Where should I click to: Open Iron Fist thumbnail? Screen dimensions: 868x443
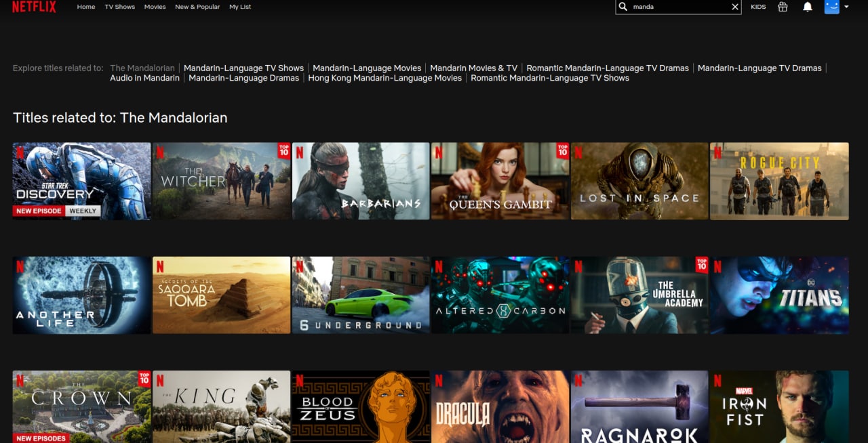[780, 406]
